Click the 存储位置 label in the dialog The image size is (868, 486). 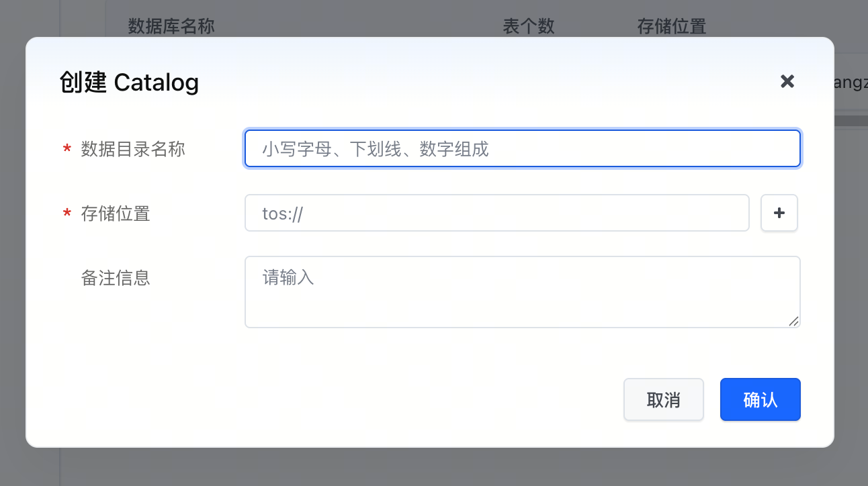[116, 213]
